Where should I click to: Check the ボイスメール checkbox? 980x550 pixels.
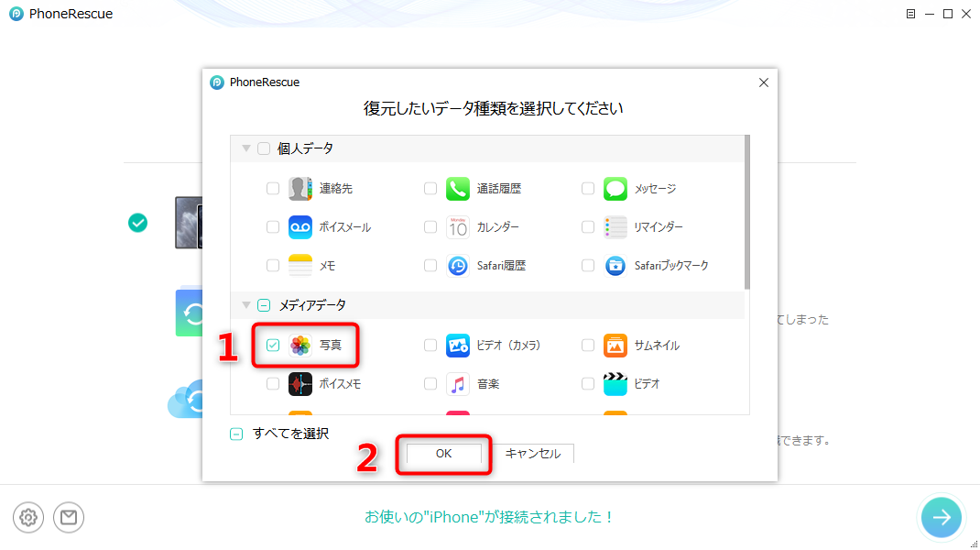coord(273,227)
